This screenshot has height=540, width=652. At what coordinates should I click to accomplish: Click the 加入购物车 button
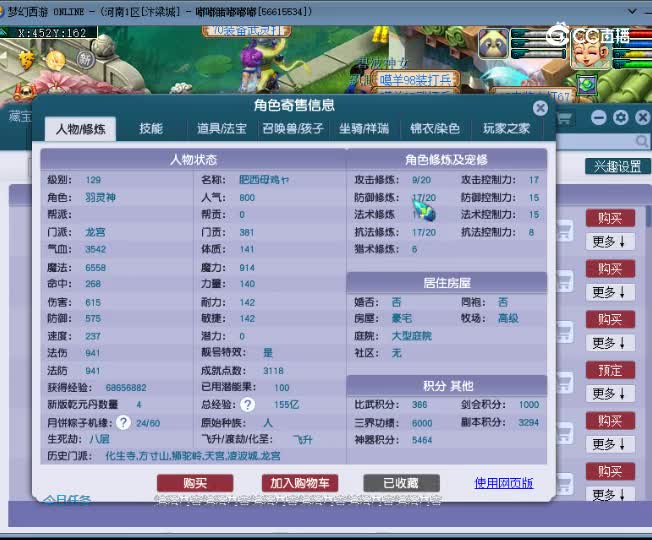(x=300, y=483)
